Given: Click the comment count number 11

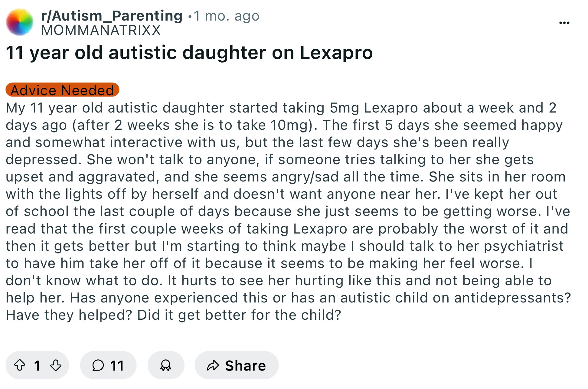Looking at the screenshot, I should [x=117, y=365].
